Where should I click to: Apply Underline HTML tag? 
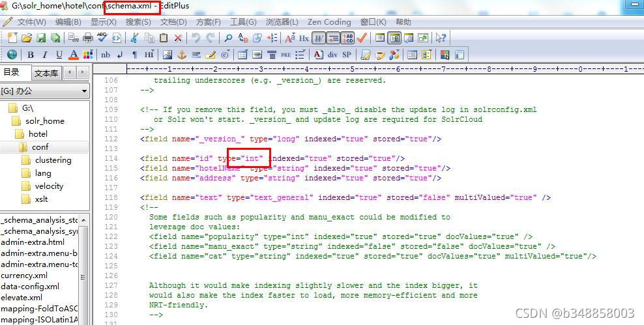point(59,54)
